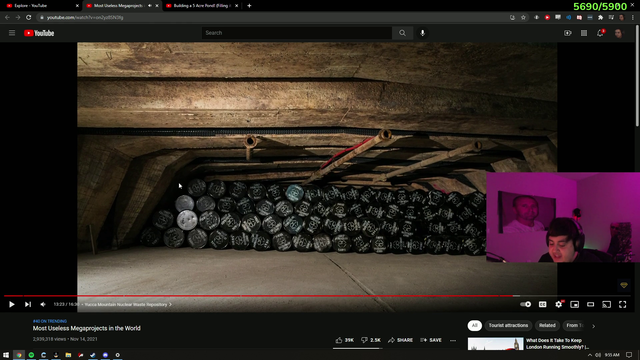
Task: Toggle closed captions CC button
Action: pyautogui.click(x=542, y=304)
